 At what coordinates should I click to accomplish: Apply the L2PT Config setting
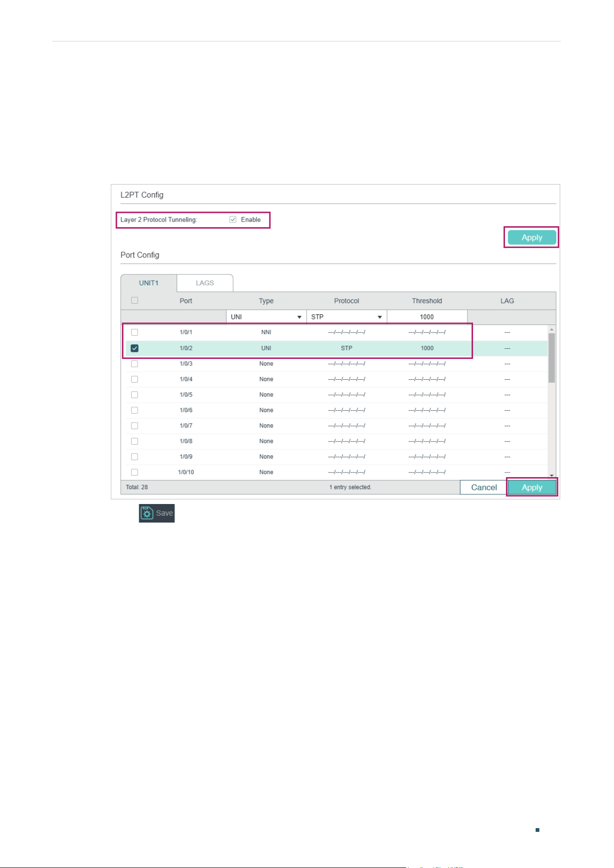click(531, 237)
